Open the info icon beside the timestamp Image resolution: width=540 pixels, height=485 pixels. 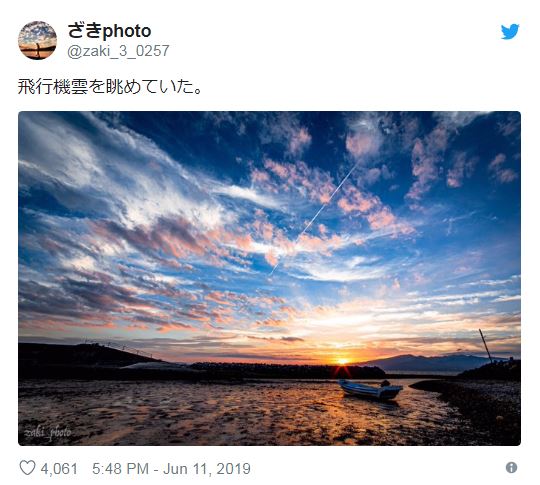(511, 467)
